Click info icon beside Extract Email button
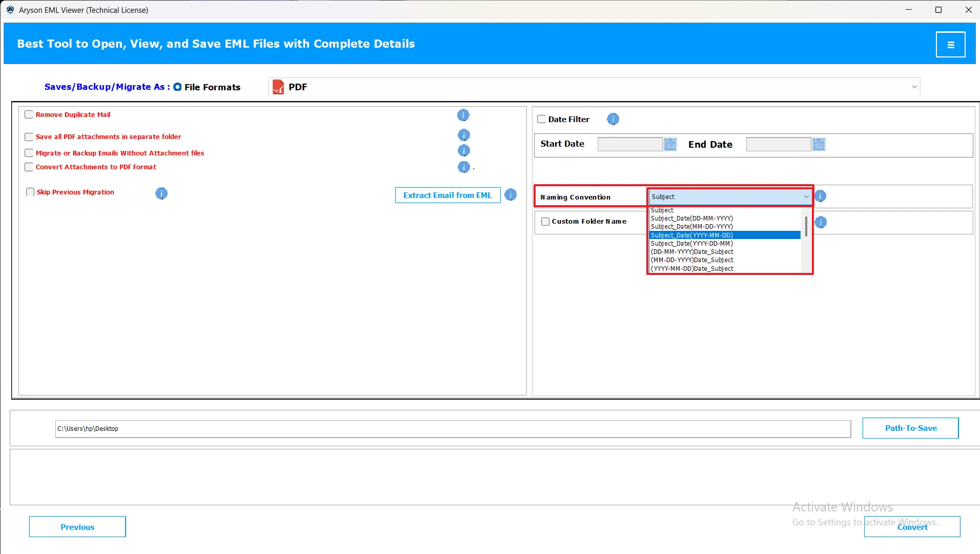The image size is (980, 554). point(511,195)
